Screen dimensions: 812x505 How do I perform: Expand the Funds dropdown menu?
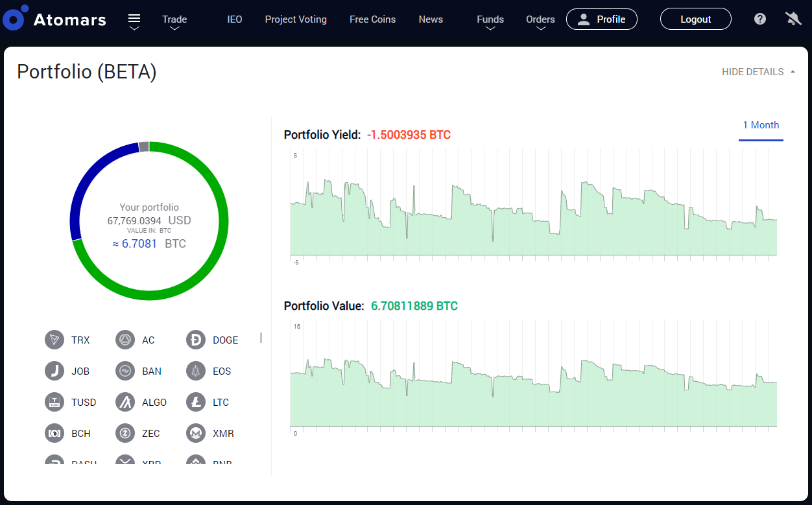(x=490, y=21)
